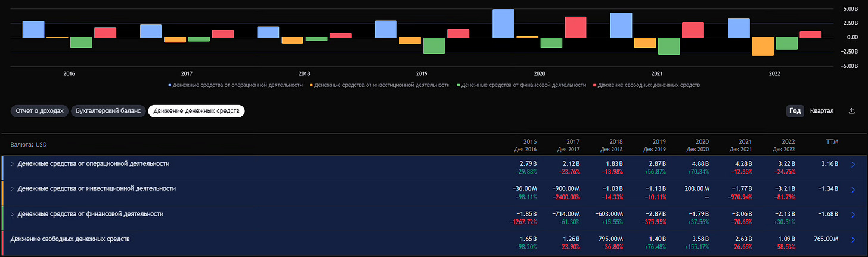
Task: Open investing cash flow row arrow
Action: point(853,190)
